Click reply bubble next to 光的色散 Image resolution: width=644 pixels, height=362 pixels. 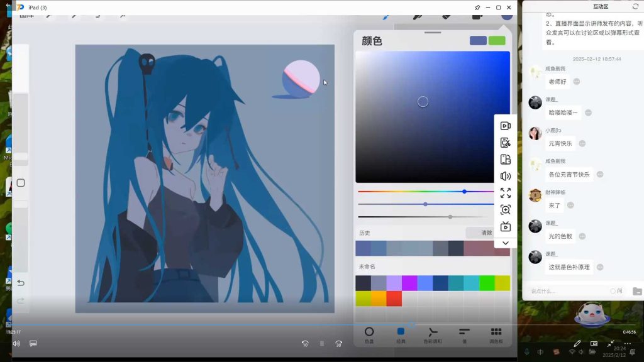582,236
